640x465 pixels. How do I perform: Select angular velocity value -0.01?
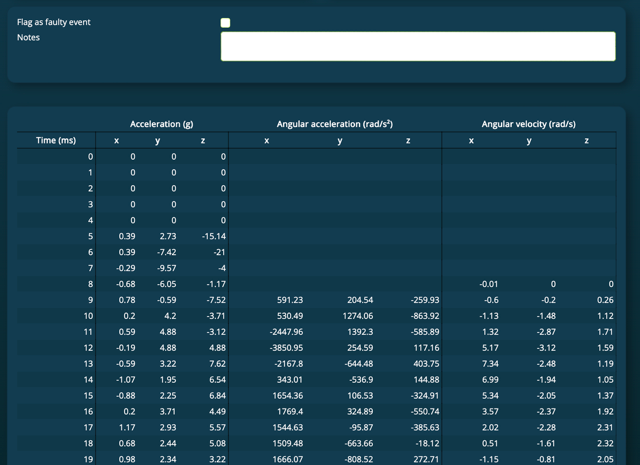click(x=489, y=284)
